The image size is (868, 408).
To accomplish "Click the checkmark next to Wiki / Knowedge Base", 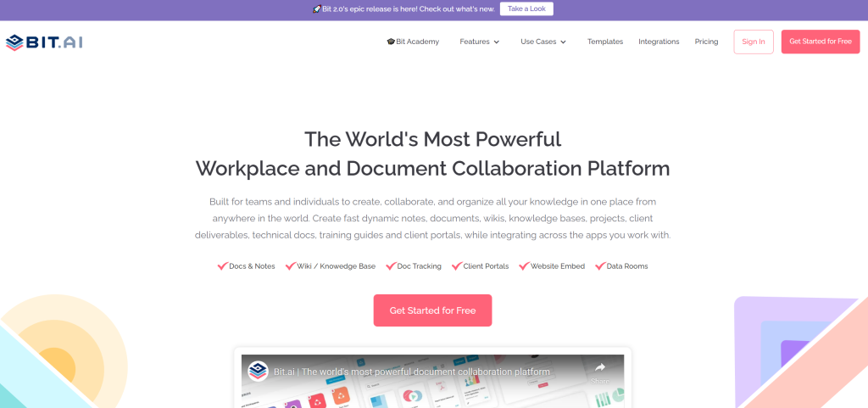I will 291,266.
